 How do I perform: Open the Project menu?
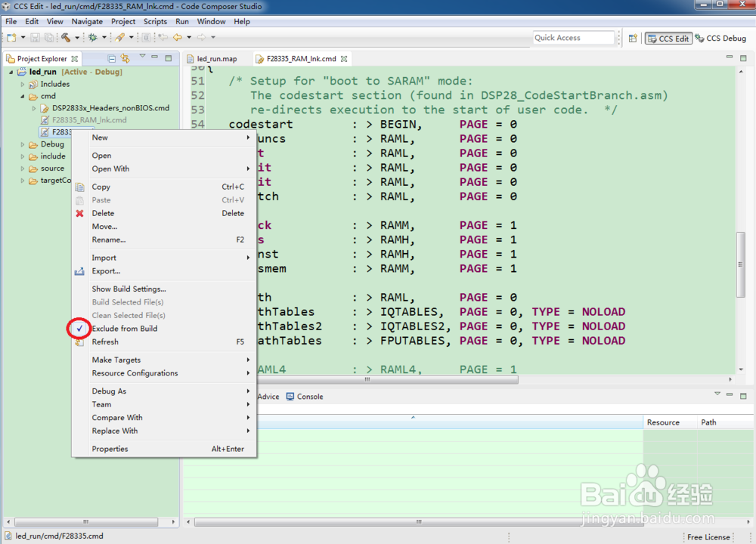[123, 22]
